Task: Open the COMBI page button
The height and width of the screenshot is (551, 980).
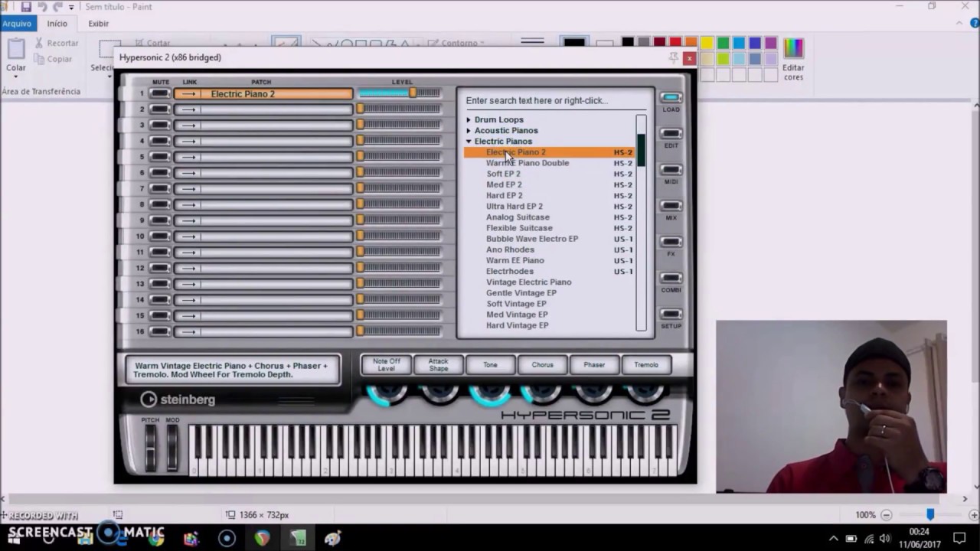Action: coord(671,278)
